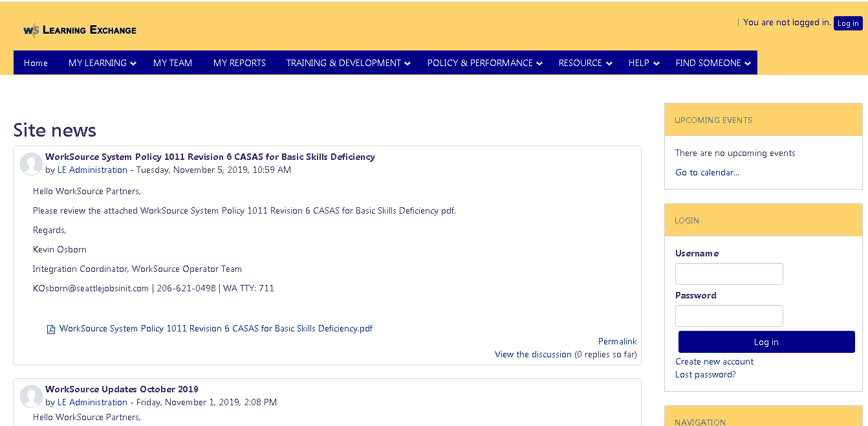Click avatar next to WorkSource Updates October 2019
This screenshot has height=426, width=868.
tap(31, 396)
